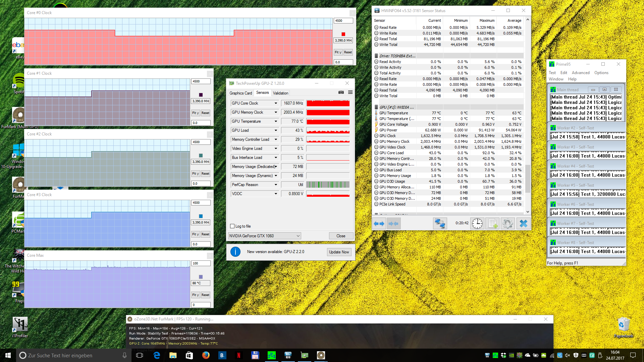This screenshot has width=644, height=362.
Task: Open Advanced menu in Prime95
Action: tap(580, 73)
